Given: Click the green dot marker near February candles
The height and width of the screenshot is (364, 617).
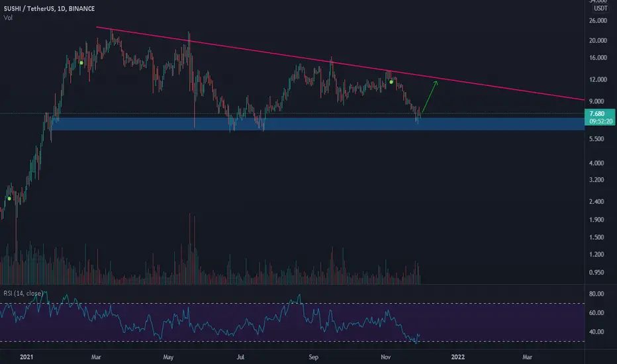Looking at the screenshot, I should 81,63.
